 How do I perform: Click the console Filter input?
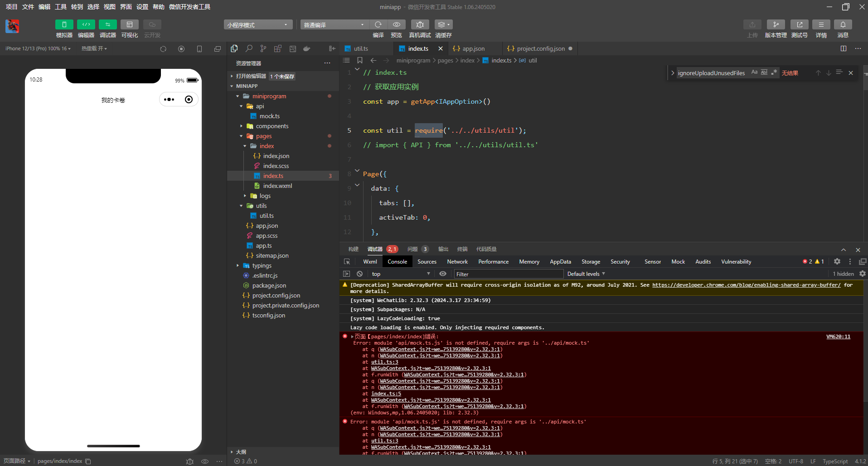[508, 274]
